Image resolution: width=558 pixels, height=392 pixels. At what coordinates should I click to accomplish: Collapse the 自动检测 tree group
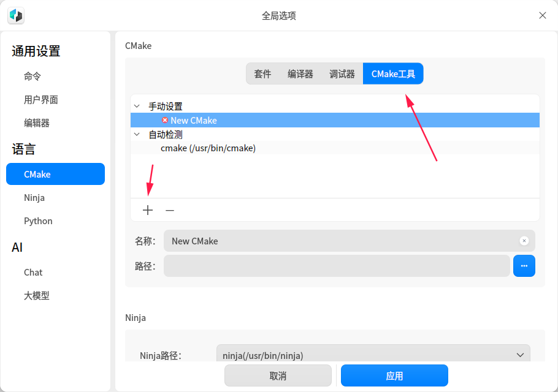click(137, 134)
